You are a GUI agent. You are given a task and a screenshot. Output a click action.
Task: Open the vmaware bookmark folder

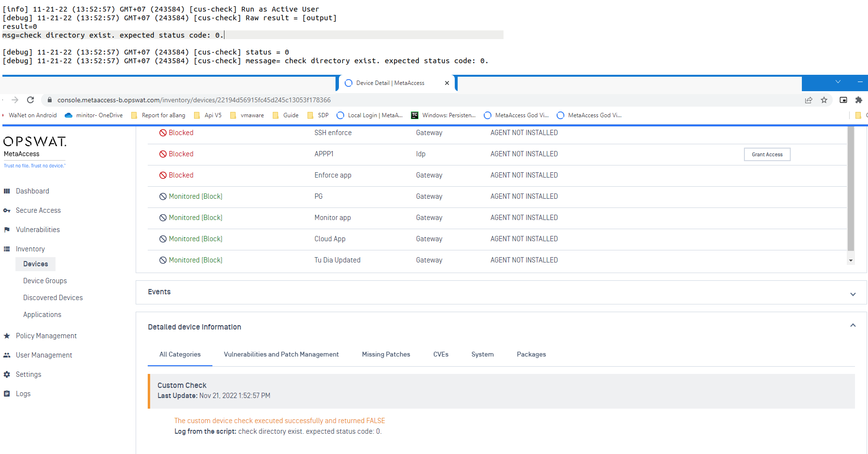coord(247,115)
